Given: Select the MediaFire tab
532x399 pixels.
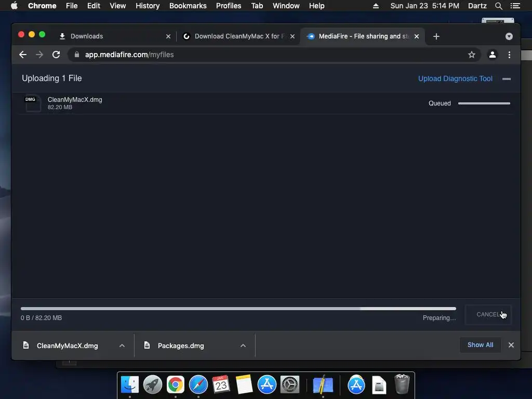Looking at the screenshot, I should [363, 36].
